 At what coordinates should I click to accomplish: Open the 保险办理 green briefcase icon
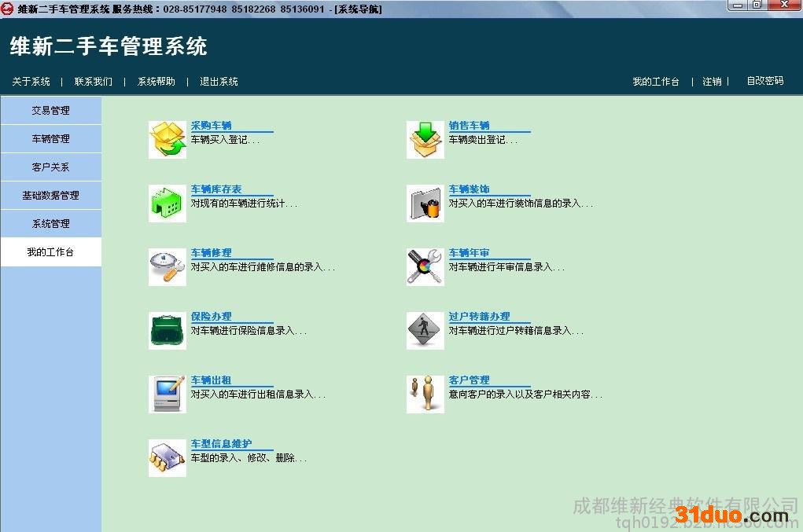tap(168, 331)
